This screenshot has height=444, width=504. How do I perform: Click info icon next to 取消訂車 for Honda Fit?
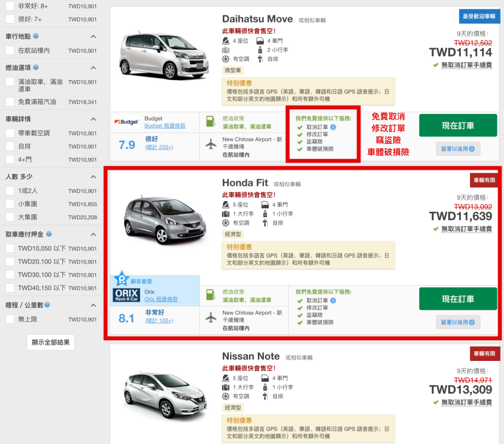pyautogui.click(x=333, y=300)
